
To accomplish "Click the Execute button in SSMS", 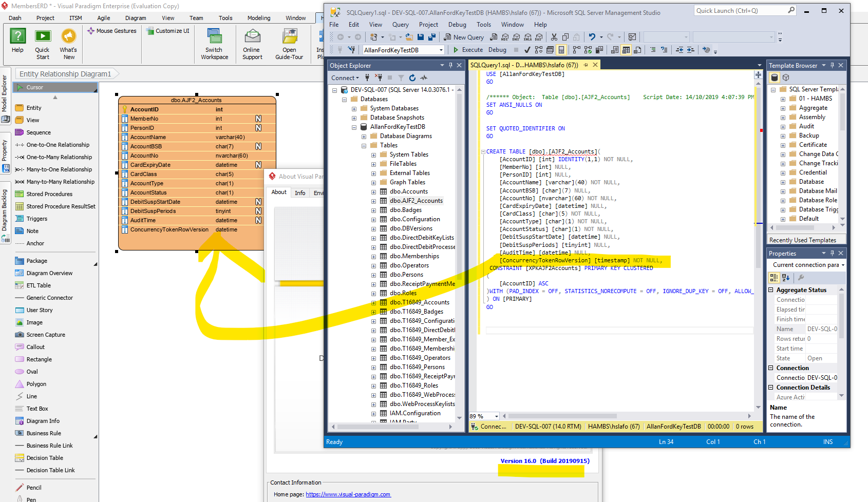I will coord(467,50).
